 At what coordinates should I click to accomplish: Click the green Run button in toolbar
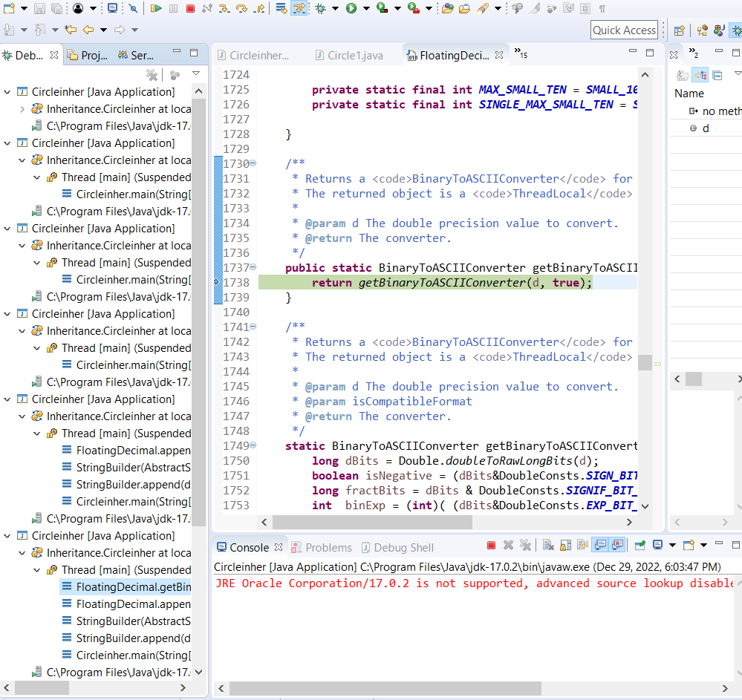[351, 9]
